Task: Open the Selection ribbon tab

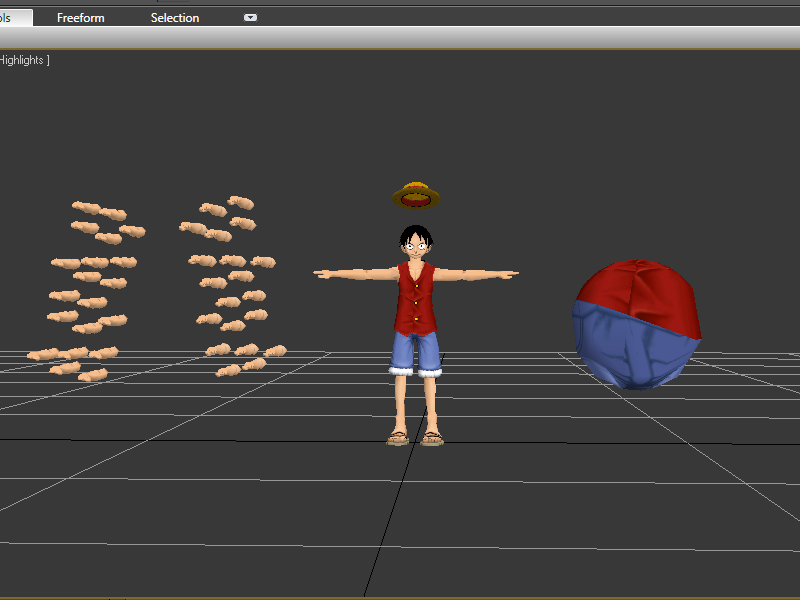Action: (x=174, y=18)
